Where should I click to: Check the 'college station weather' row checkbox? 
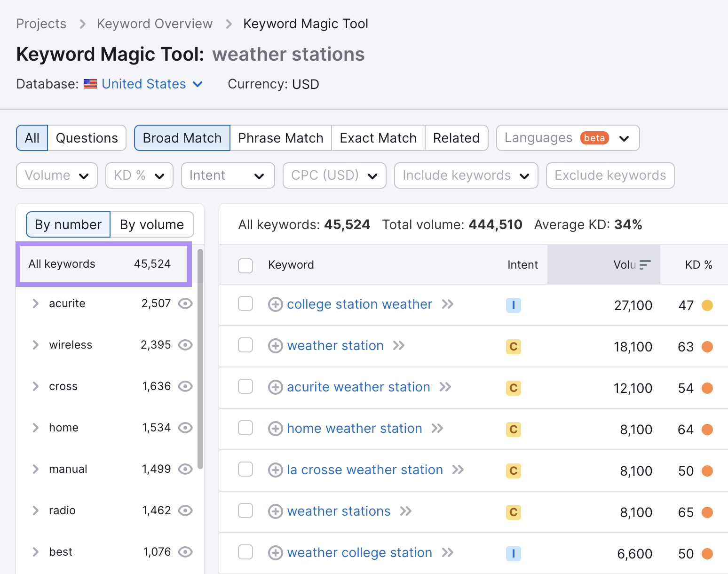point(245,303)
